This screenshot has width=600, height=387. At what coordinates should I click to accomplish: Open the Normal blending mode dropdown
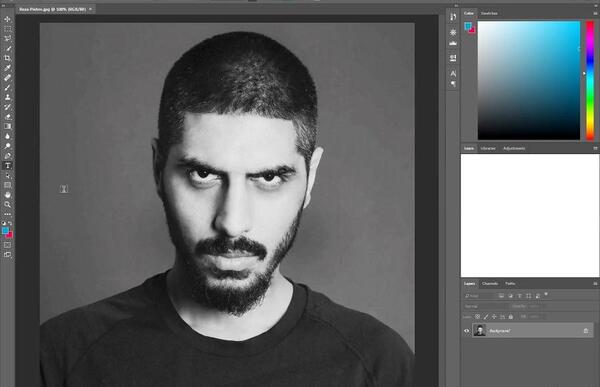486,306
